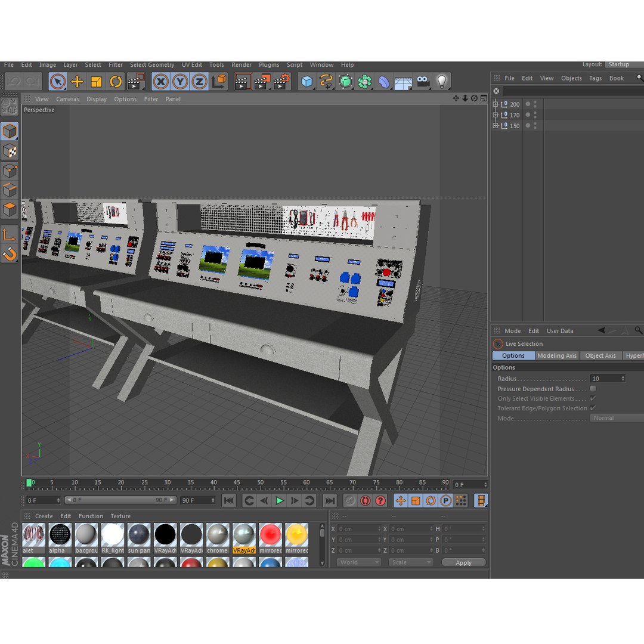Viewport: 644px width, 644px height.
Task: Activate the Move tool in top toolbar
Action: [77, 81]
